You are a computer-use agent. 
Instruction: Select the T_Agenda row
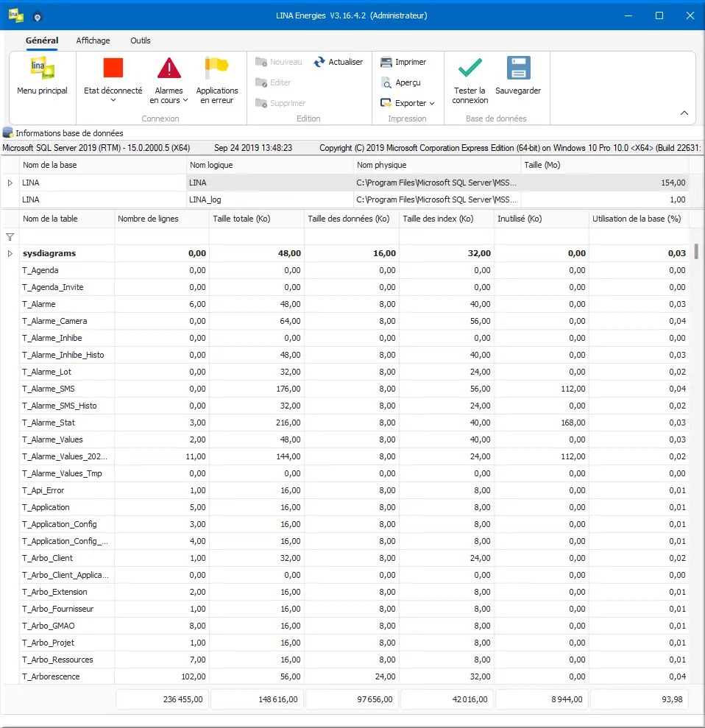pos(354,270)
